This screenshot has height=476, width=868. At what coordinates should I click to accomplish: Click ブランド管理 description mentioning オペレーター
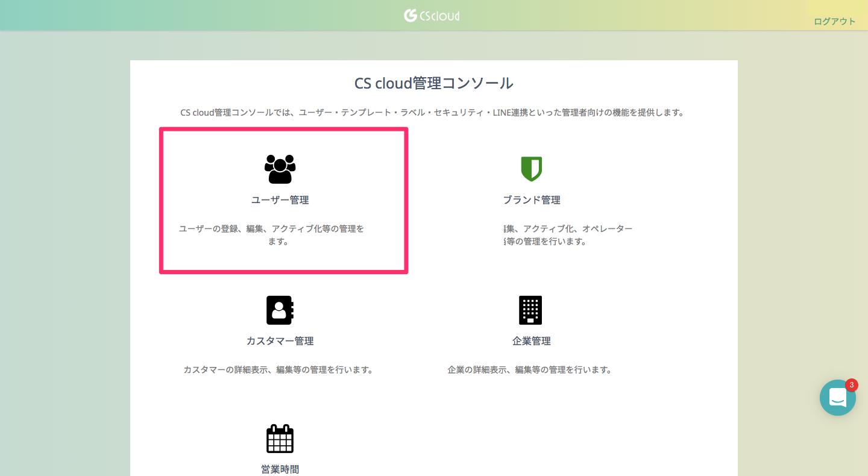tap(568, 235)
